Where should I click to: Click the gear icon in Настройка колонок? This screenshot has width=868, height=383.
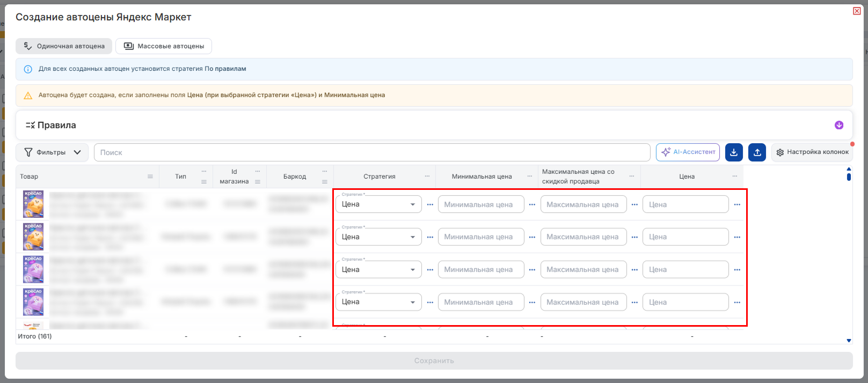tap(780, 152)
